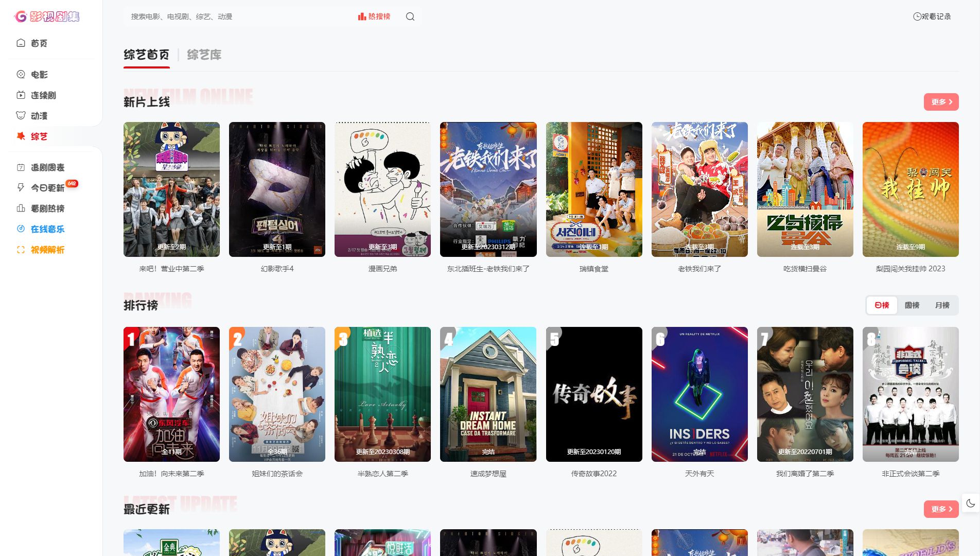This screenshot has width=980, height=556.
Task: Click title link 天外有天
Action: click(699, 474)
